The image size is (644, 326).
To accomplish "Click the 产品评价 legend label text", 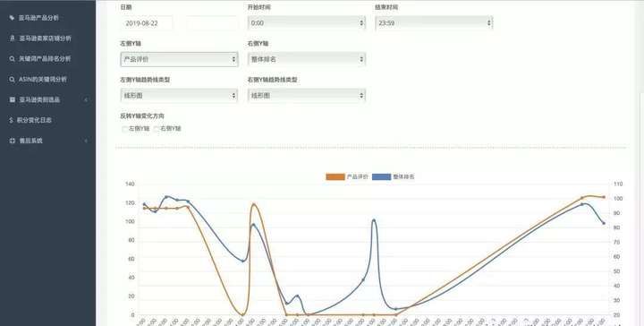I will (x=357, y=176).
